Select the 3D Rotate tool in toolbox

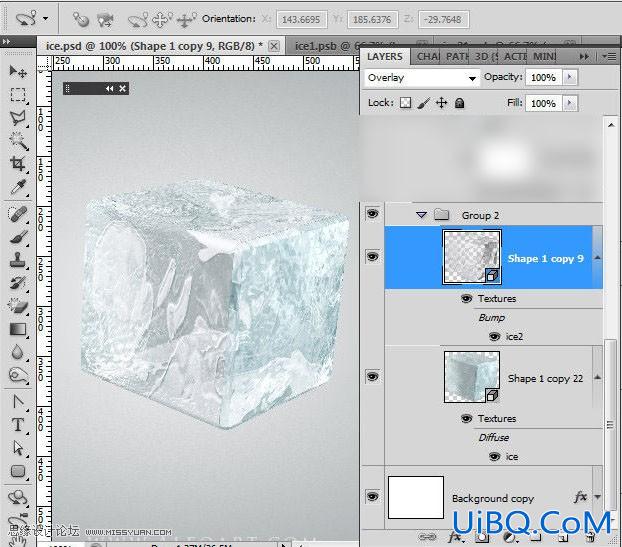(18, 497)
